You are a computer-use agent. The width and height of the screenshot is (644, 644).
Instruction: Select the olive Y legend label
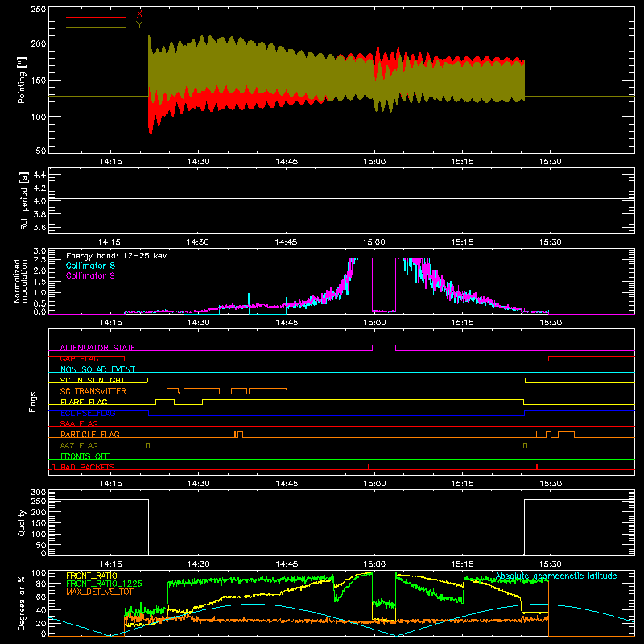click(139, 25)
